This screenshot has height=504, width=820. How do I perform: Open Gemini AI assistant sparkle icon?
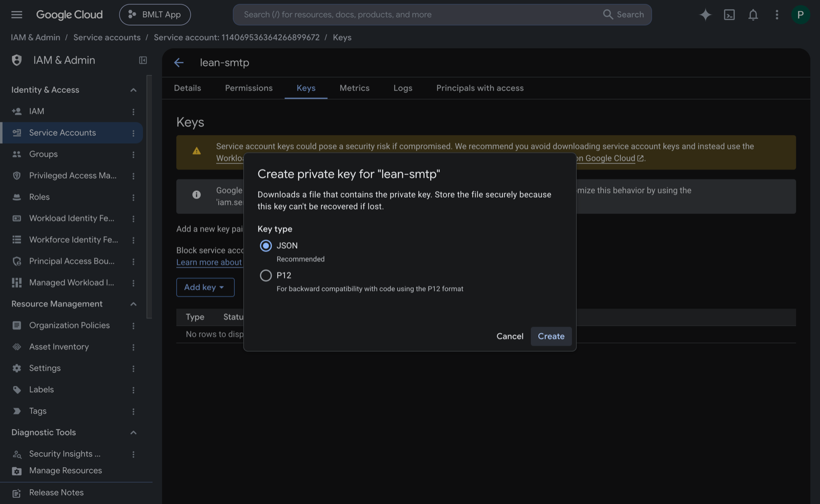point(705,15)
